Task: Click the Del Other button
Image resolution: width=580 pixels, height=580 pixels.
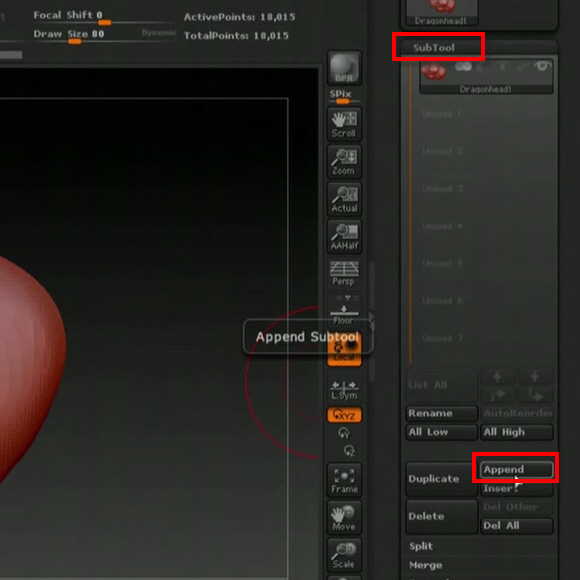Action: pos(517,507)
